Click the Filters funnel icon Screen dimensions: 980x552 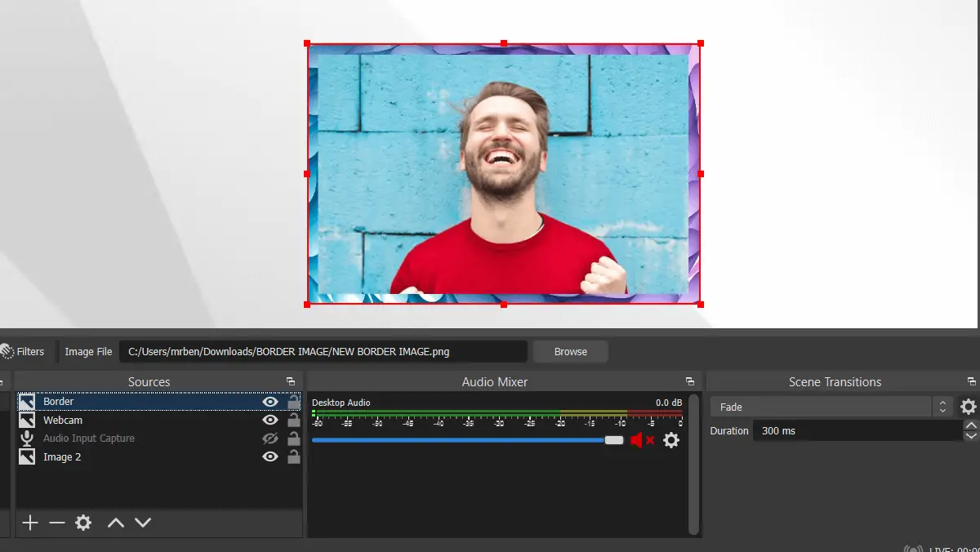point(8,351)
